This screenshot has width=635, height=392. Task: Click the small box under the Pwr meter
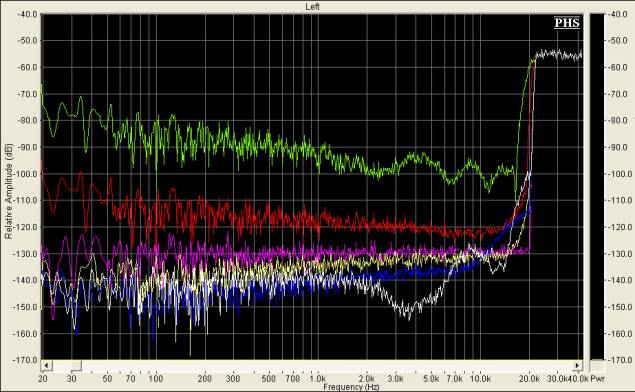point(597,366)
